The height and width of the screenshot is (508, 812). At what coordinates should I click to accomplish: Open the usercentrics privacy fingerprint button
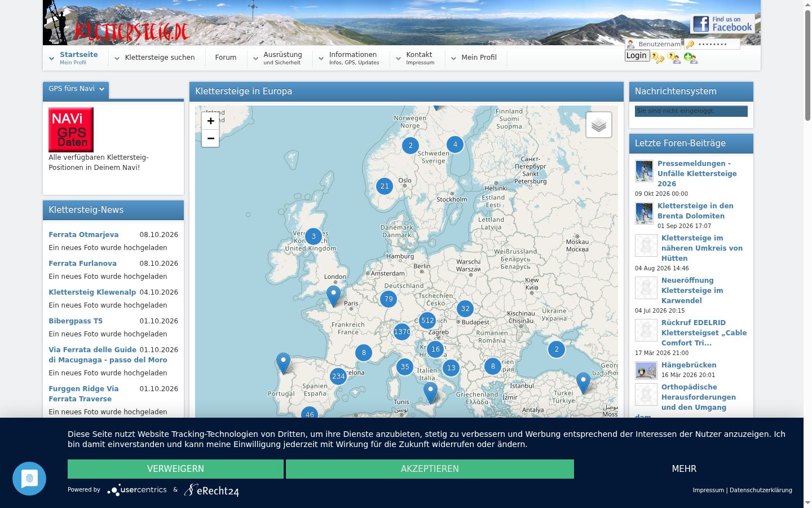coord(29,479)
